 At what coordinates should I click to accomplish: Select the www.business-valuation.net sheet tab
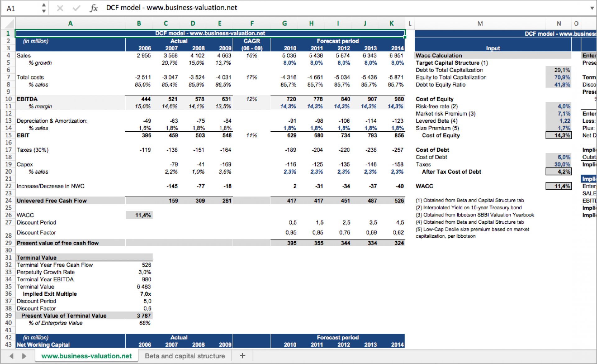click(x=86, y=356)
